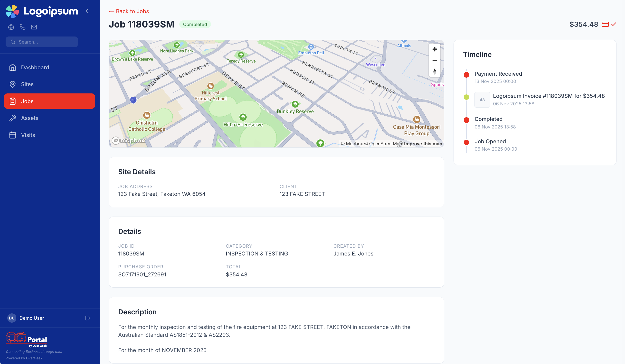The width and height of the screenshot is (625, 364).
Task: Click the Back to Jobs link
Action: pyautogui.click(x=129, y=11)
